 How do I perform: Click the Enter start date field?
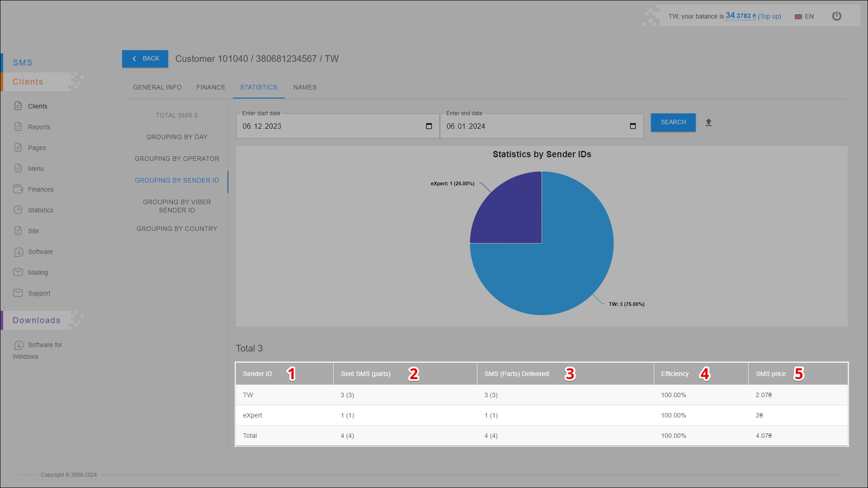point(330,126)
